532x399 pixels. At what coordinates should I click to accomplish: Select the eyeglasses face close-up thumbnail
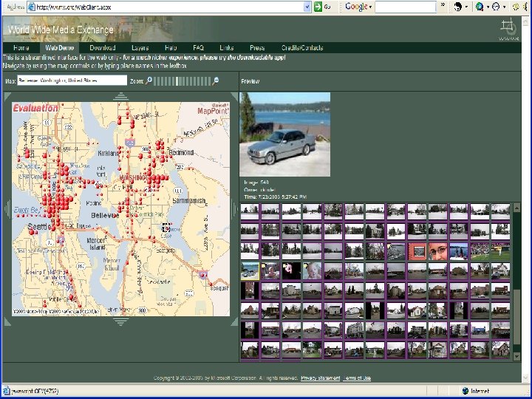(x=439, y=251)
